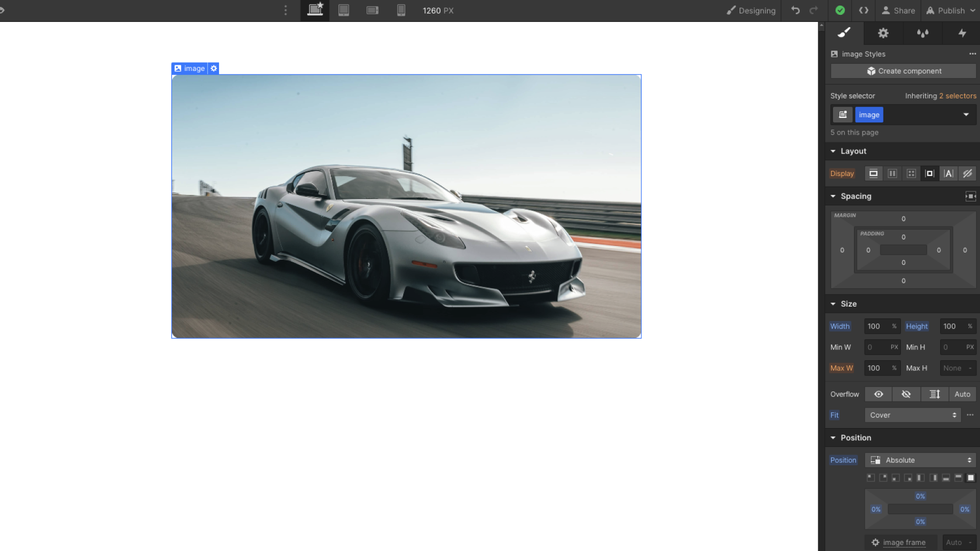This screenshot has height=551, width=980.
Task: Click the image element settings gear
Action: coord(214,68)
